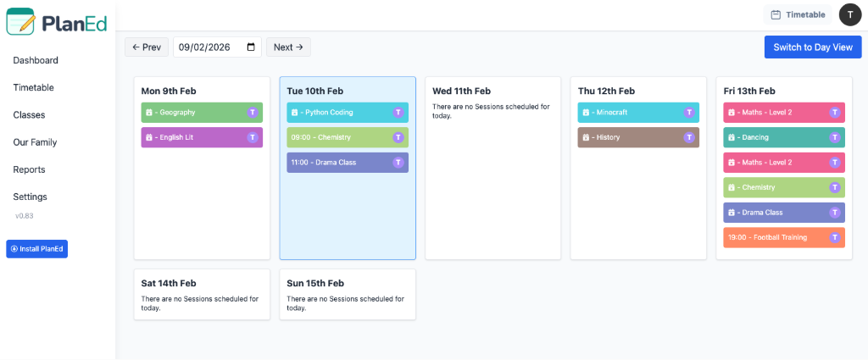Click the PlanEd logo icon

click(21, 21)
